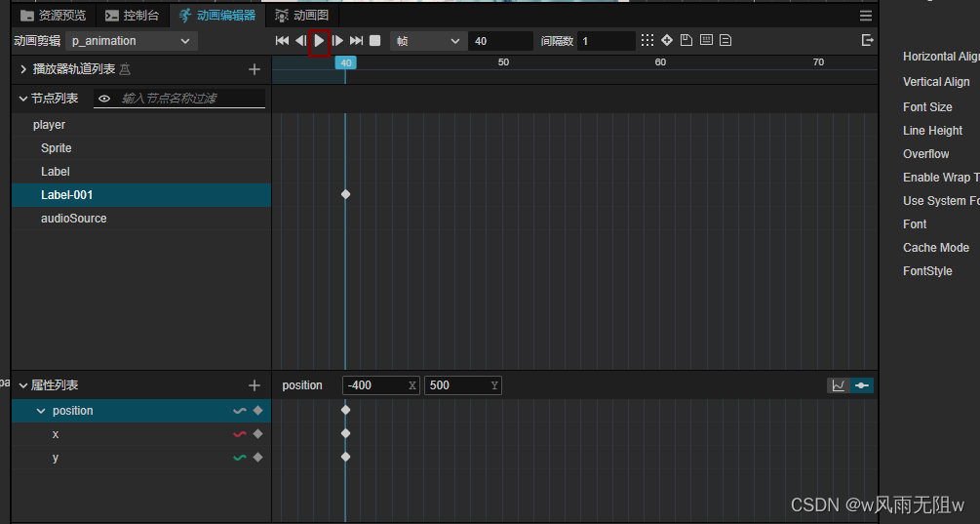Viewport: 980px width, 524px height.
Task: Click the position Y value field
Action: coord(462,385)
